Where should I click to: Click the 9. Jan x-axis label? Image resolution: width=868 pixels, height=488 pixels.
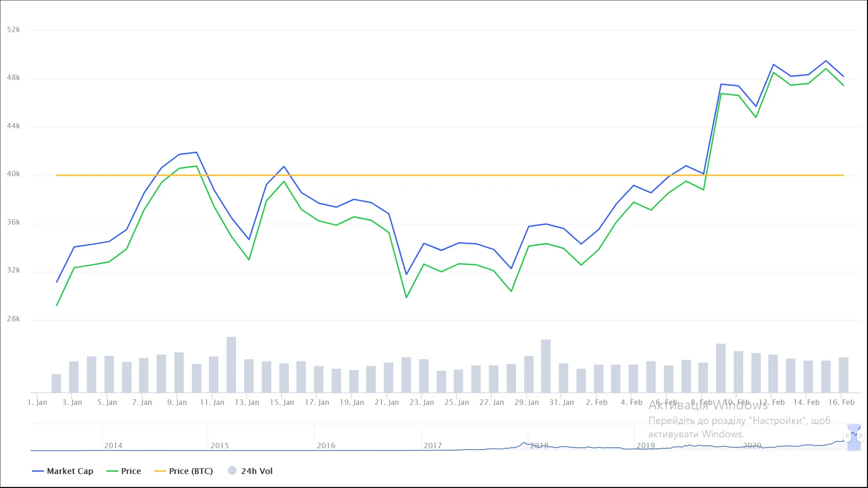pyautogui.click(x=177, y=402)
